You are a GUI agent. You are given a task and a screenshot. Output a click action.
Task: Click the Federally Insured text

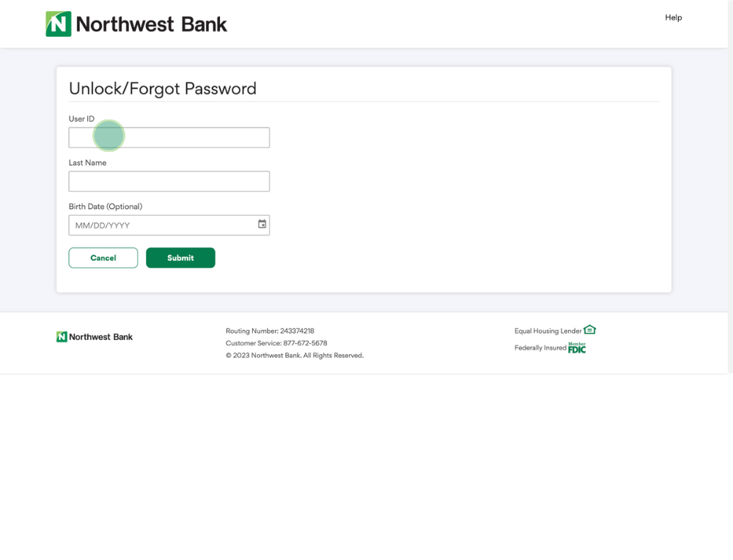point(540,348)
